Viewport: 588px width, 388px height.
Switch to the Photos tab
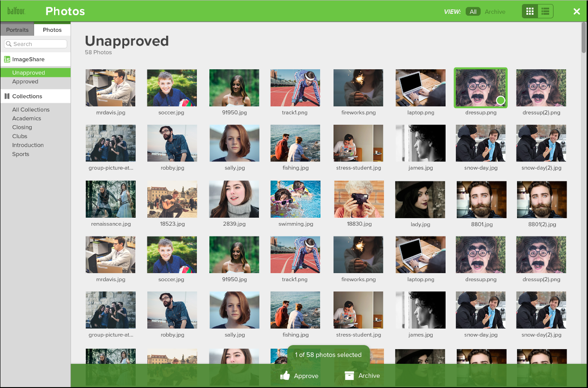[52, 29]
